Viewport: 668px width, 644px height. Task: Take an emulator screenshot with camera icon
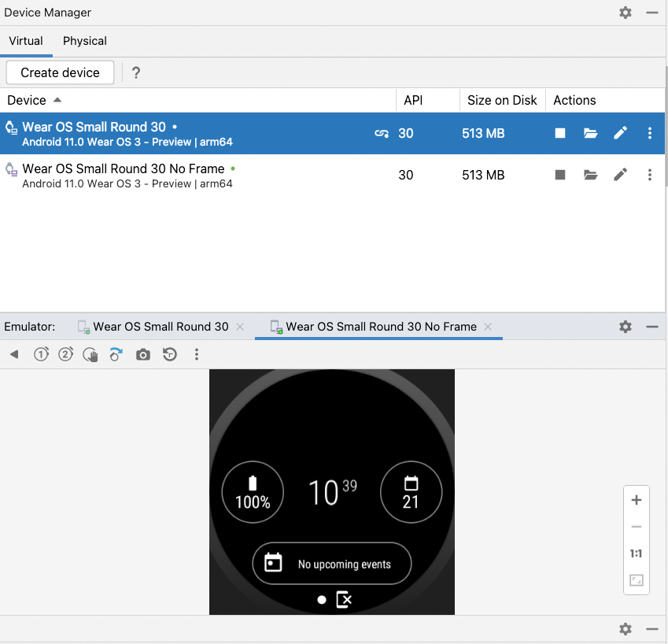tap(142, 355)
